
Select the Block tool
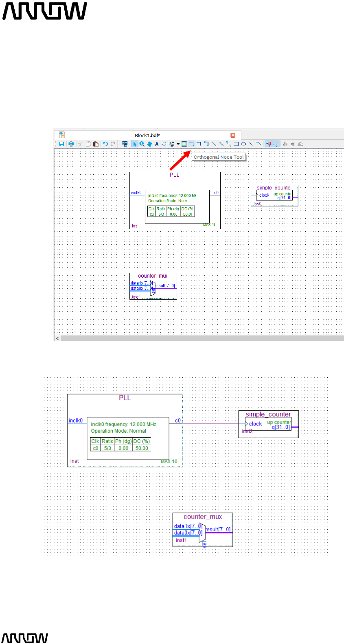coord(184,144)
